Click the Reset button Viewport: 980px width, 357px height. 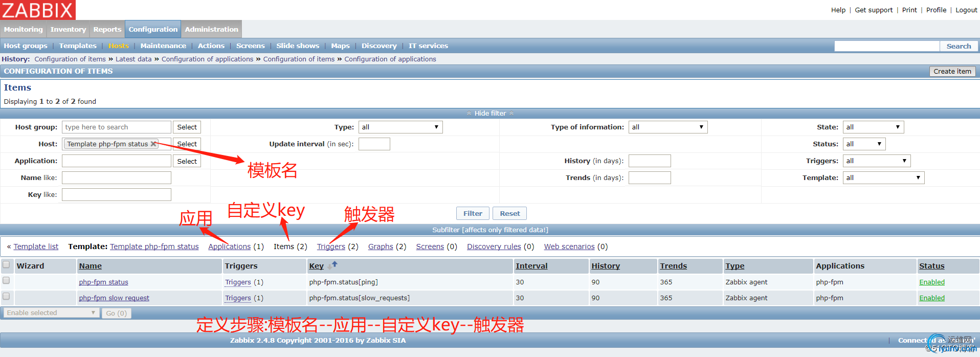510,213
